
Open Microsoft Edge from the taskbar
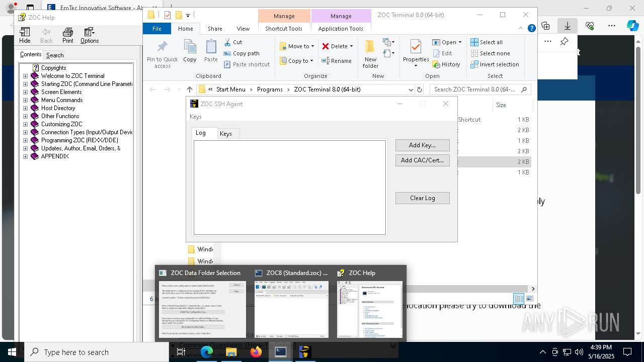(207, 352)
